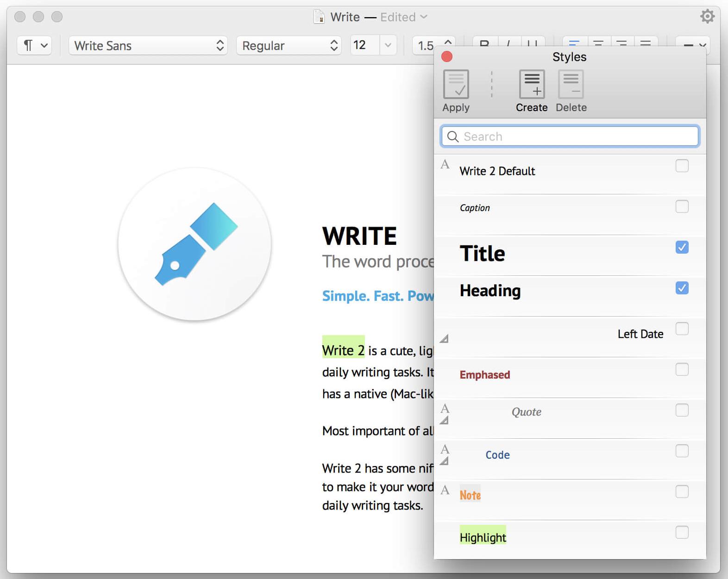Select the Caption style row
The image size is (728, 579).
tap(570, 215)
